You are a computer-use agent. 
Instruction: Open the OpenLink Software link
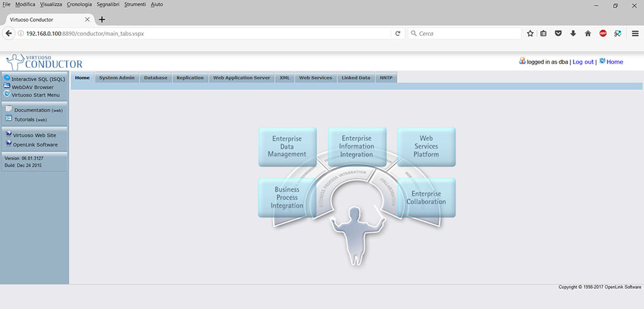click(x=35, y=145)
